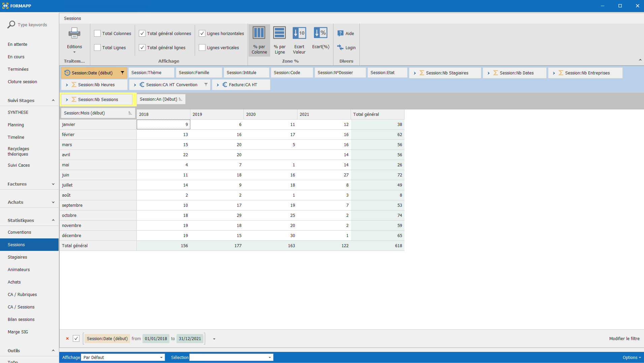Toggle the filter enabled checkbox

76,338
